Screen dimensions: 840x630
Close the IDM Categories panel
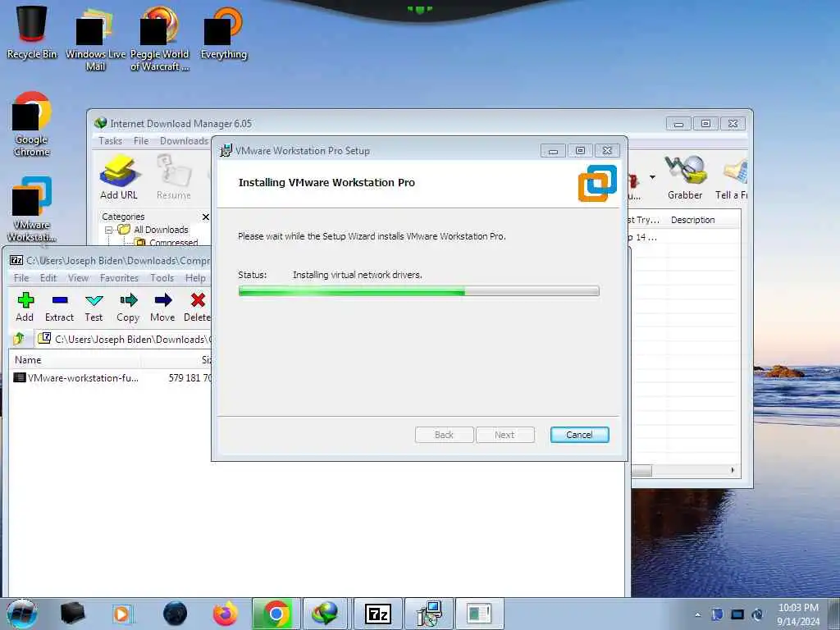206,217
